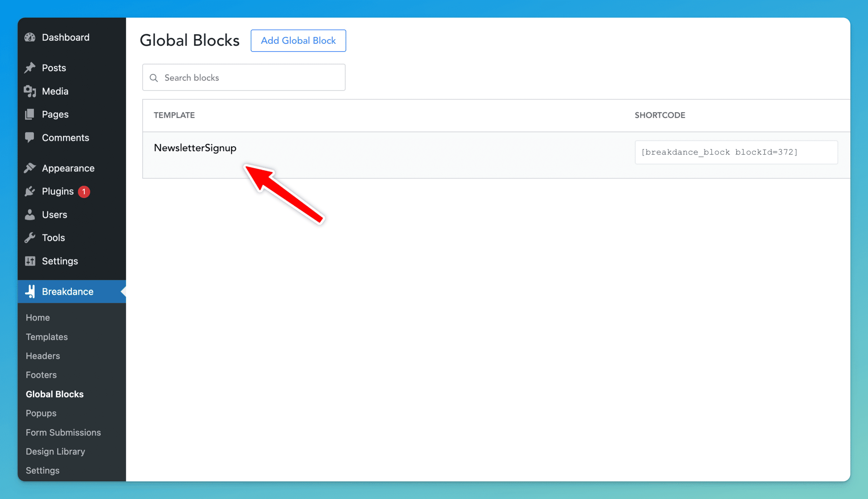This screenshot has height=499, width=868.
Task: Click the Tools wrench icon
Action: click(x=30, y=237)
